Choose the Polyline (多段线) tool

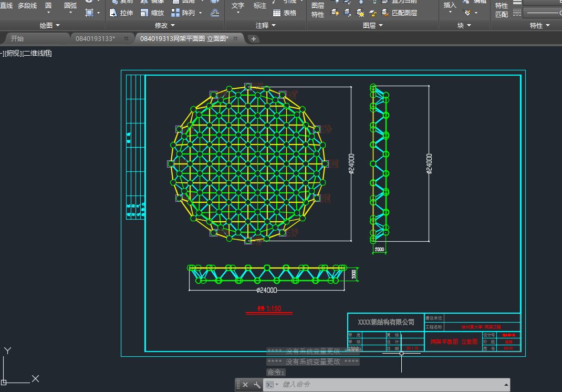coord(27,6)
